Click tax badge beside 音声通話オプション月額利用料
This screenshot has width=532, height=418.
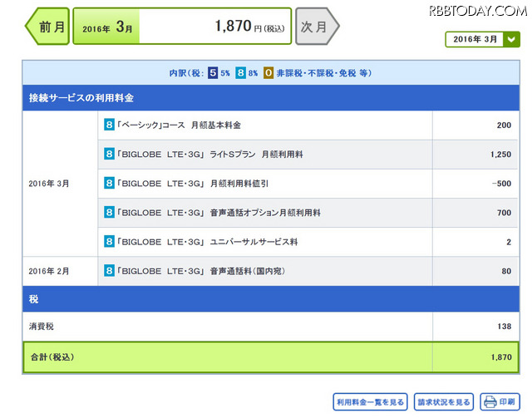click(109, 213)
